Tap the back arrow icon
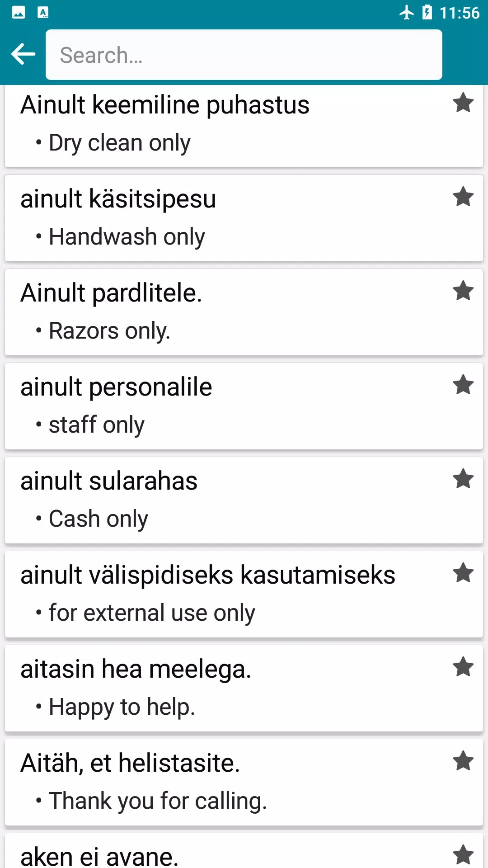Viewport: 488px width, 868px height. click(23, 55)
